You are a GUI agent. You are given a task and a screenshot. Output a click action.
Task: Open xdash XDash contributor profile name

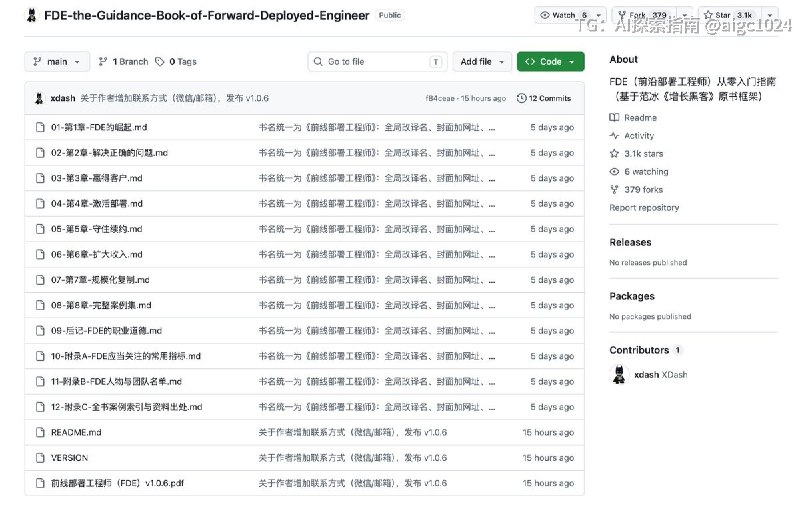(x=661, y=375)
